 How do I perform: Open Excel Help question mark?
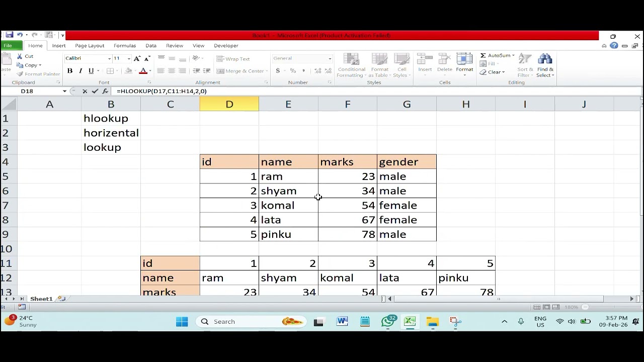(x=614, y=46)
